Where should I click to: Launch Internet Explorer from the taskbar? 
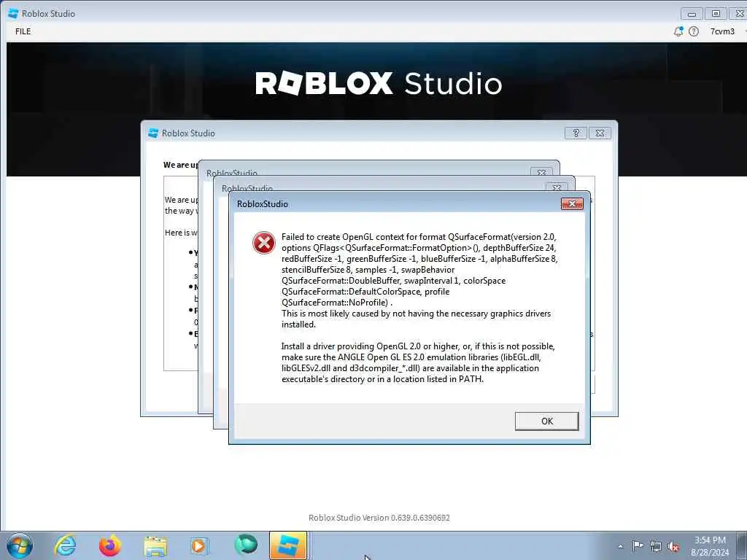(65, 545)
